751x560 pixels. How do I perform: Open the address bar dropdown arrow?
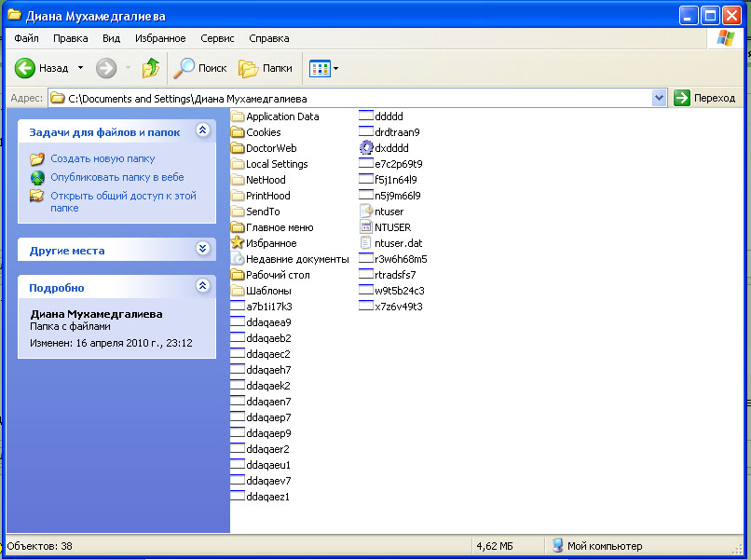659,98
